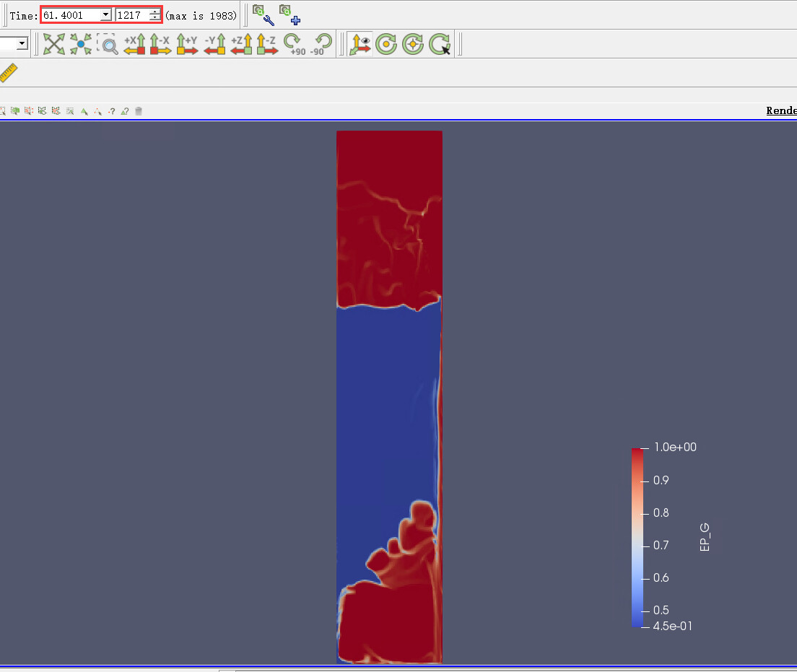This screenshot has height=672, width=797.
Task: Click the RenderView label
Action: click(780, 110)
